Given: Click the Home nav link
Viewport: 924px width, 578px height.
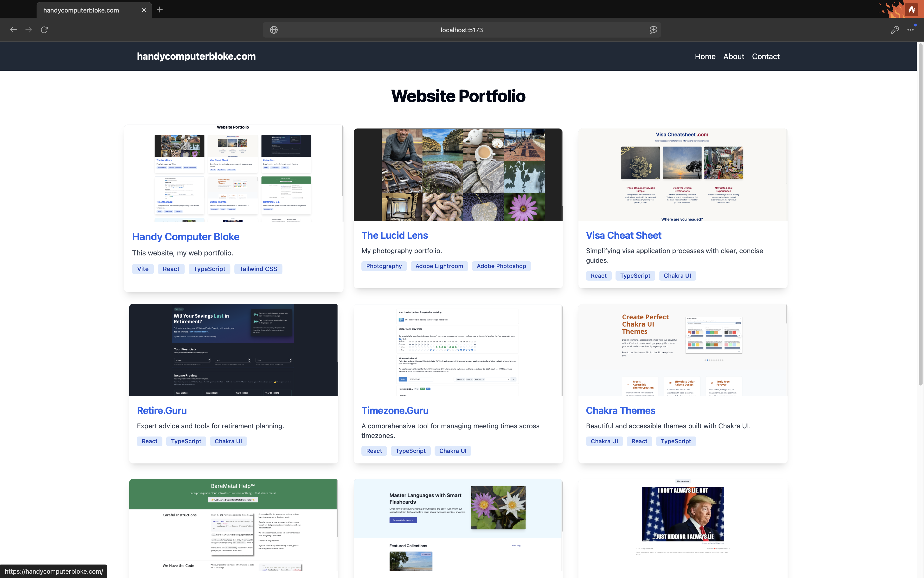Looking at the screenshot, I should click(x=705, y=57).
